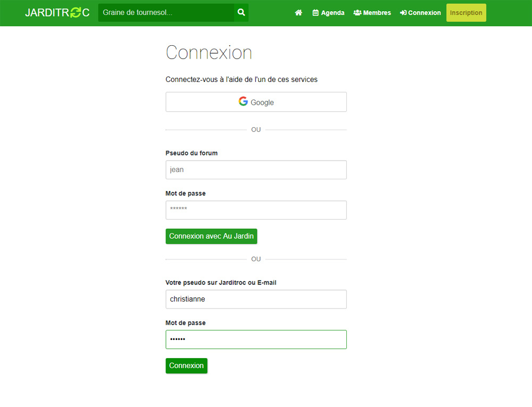
Task: Click the magnifying glass search icon
Action: pyautogui.click(x=241, y=12)
